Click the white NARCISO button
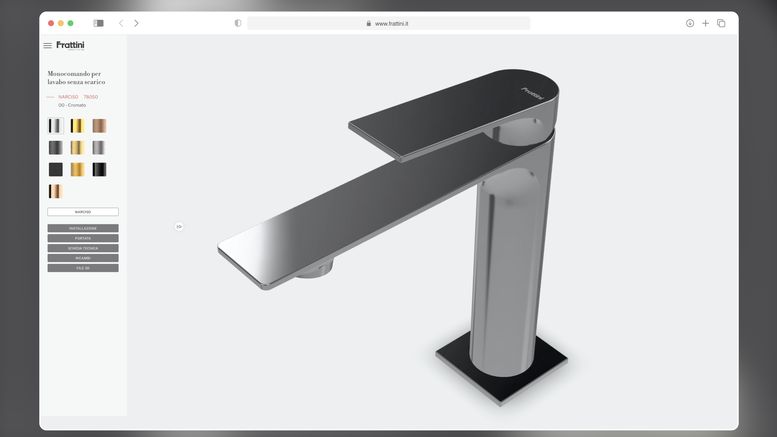The image size is (777, 437). coord(83,212)
